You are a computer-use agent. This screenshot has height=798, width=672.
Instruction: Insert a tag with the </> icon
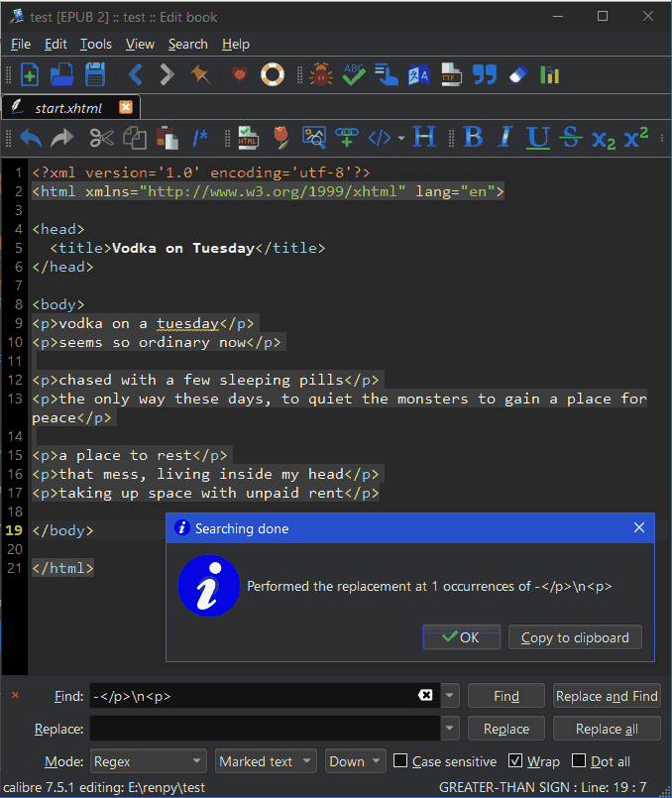point(380,138)
